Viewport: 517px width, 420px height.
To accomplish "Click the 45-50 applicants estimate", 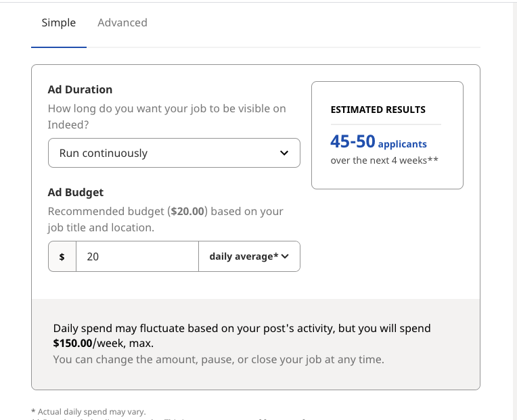I will 378,143.
